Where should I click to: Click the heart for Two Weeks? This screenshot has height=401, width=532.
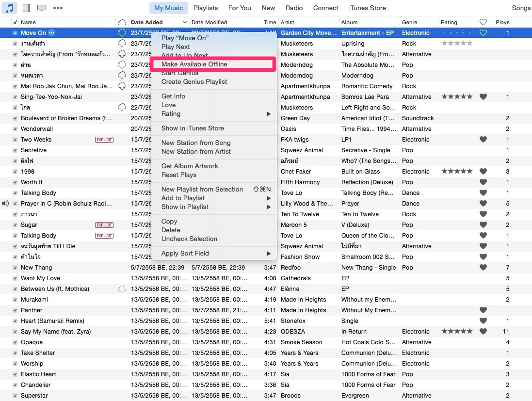coord(483,140)
